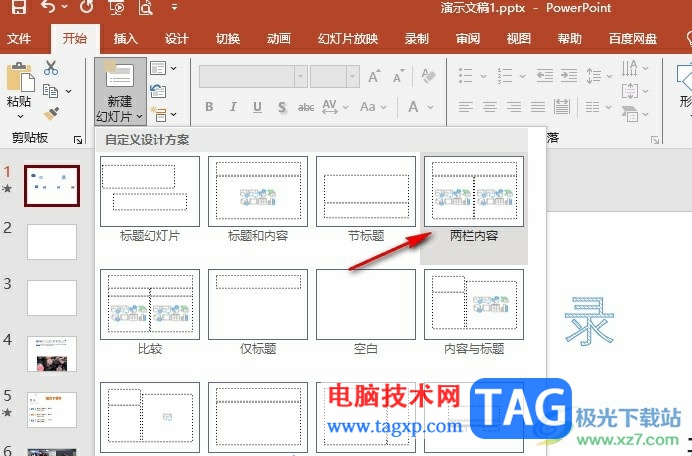
Task: Open the 录制 tab
Action: pos(417,39)
